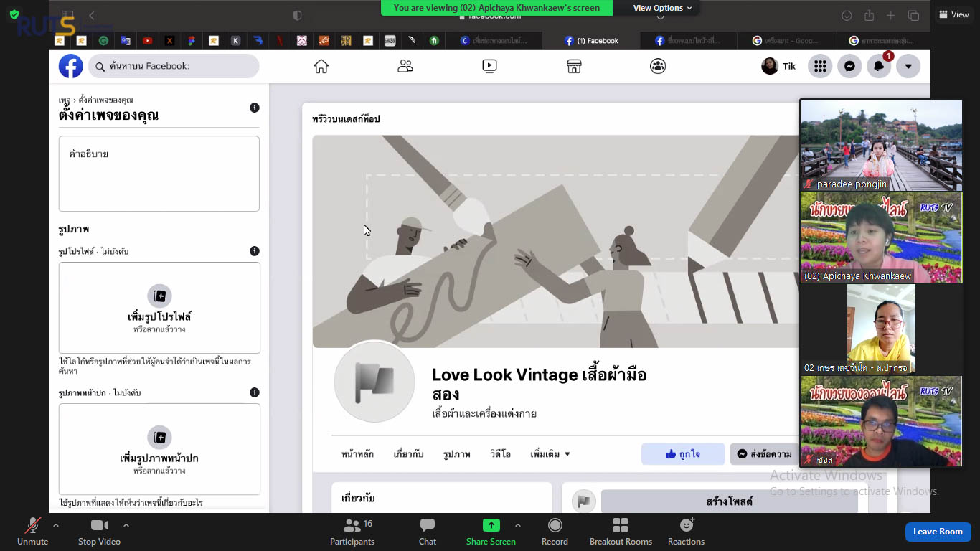Open Zoom Reactions
This screenshot has width=980, height=551.
point(687,532)
